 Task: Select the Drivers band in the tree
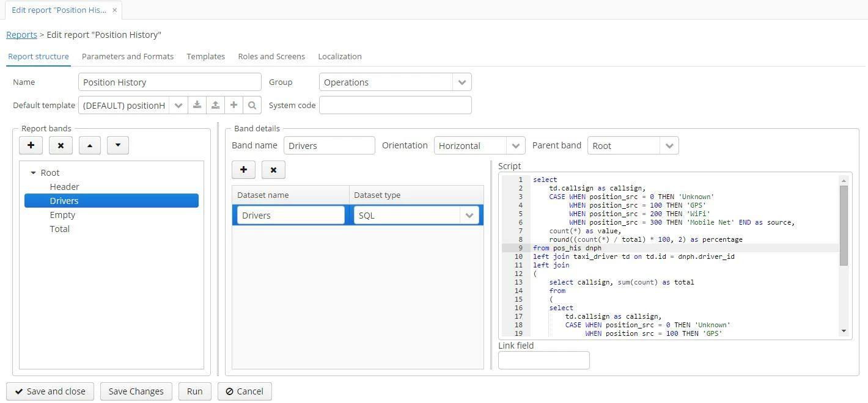point(111,201)
